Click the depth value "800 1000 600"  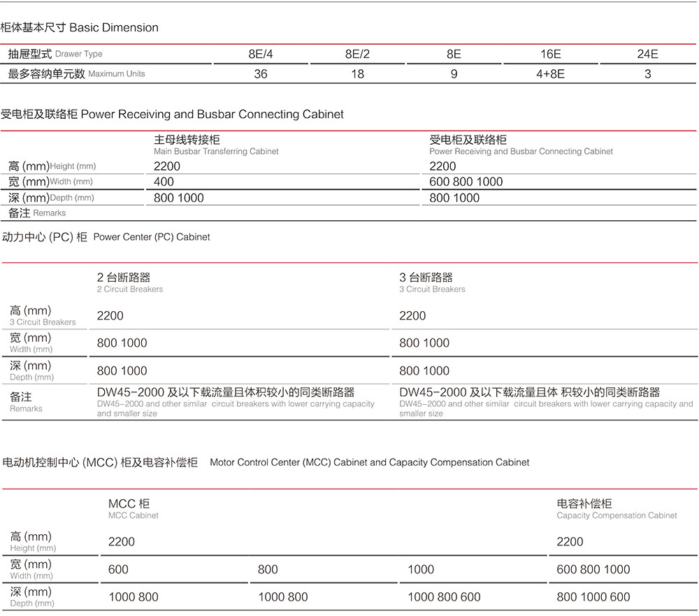pyautogui.click(x=593, y=597)
